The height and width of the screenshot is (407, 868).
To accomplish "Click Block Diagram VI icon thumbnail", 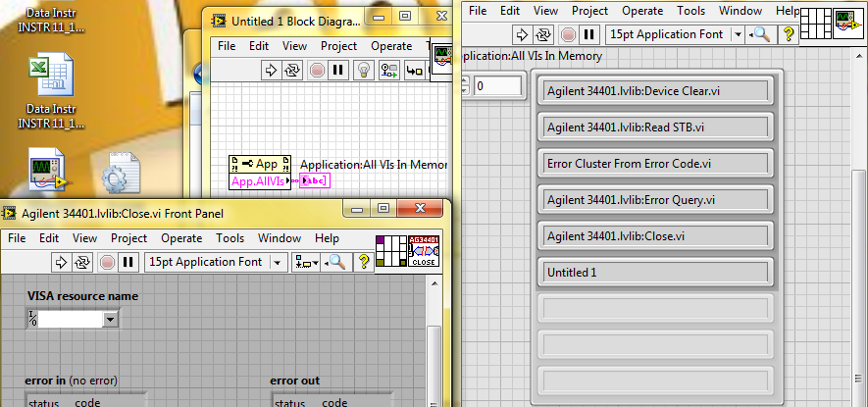I will pos(441,57).
